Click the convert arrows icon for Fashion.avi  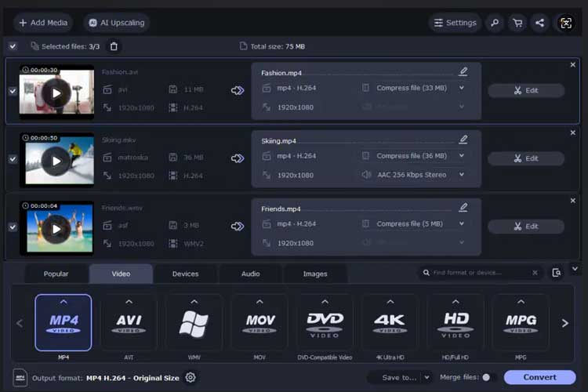point(238,90)
